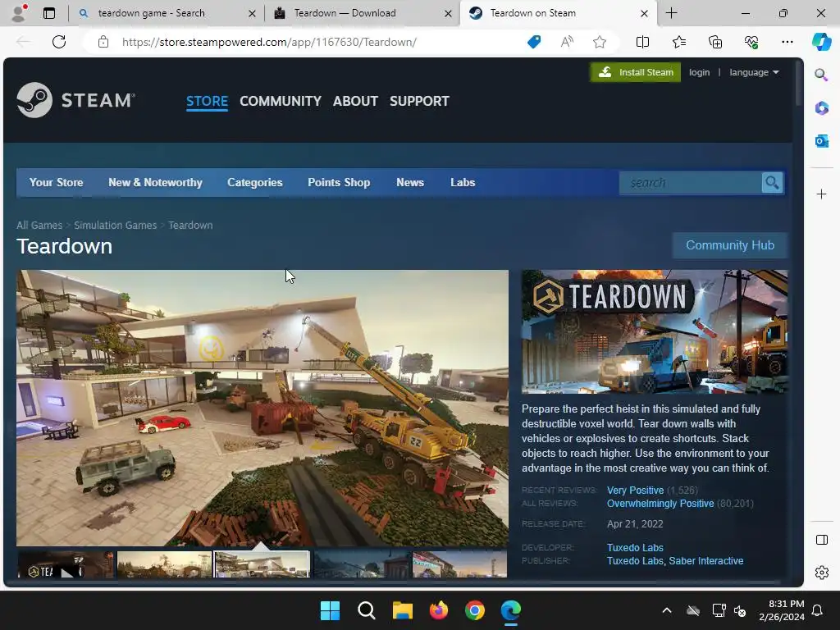The image size is (840, 630).
Task: Expand the Categories menu
Action: click(x=255, y=183)
